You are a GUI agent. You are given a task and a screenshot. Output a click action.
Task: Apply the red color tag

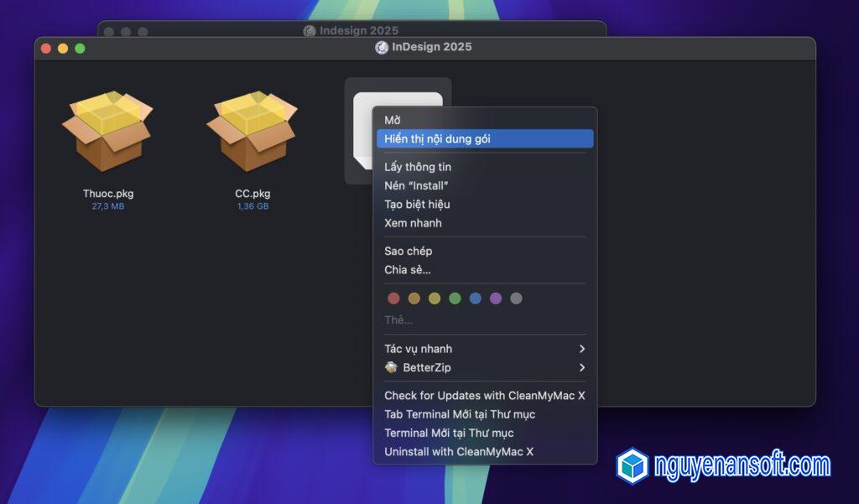[393, 299]
